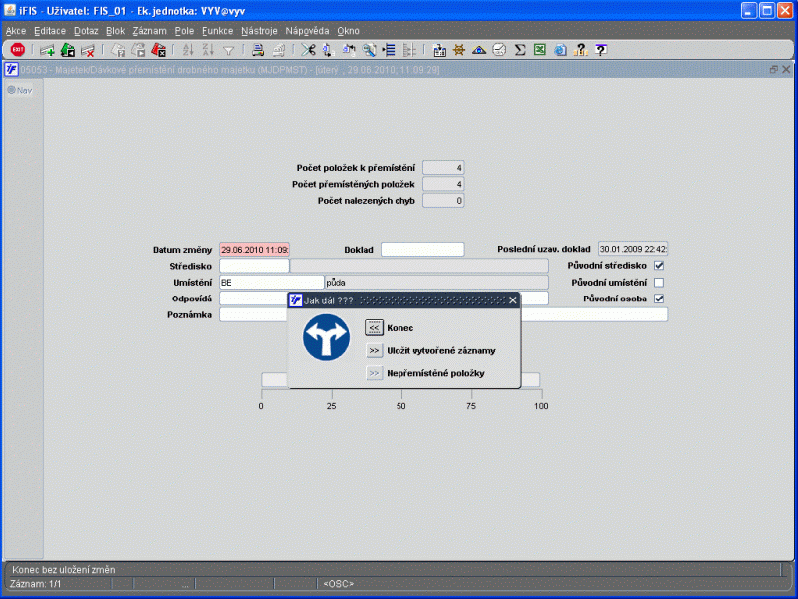Click the Počet nalezených chyb value
798x599 pixels.
pos(443,201)
